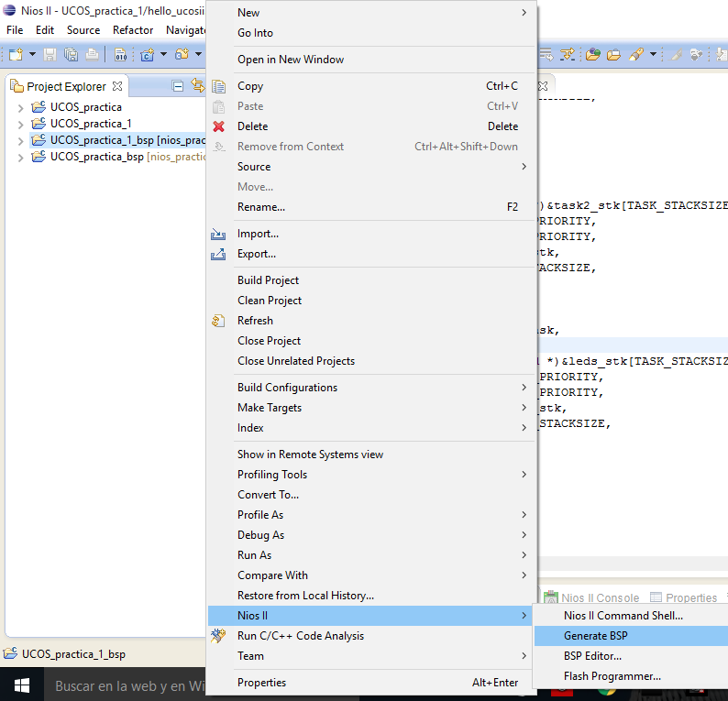728x701 pixels.
Task: Open the Search flashlight dropdown arrow
Action: [x=653, y=54]
